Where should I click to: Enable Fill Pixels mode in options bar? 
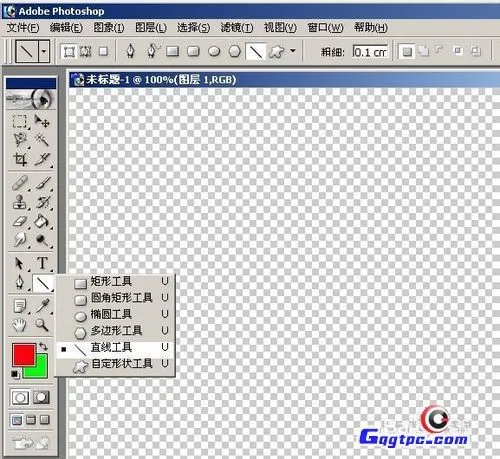coord(104,52)
